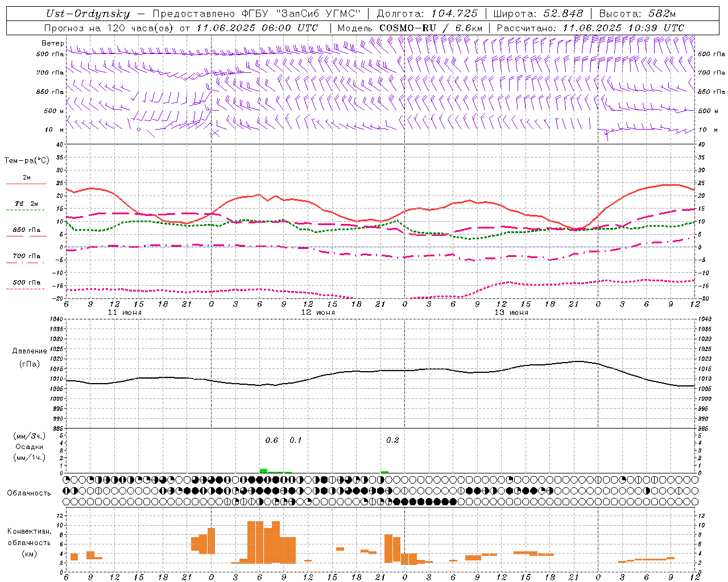Click the date label 11 июня
Viewport: 728px width, 582px height.
click(x=125, y=313)
